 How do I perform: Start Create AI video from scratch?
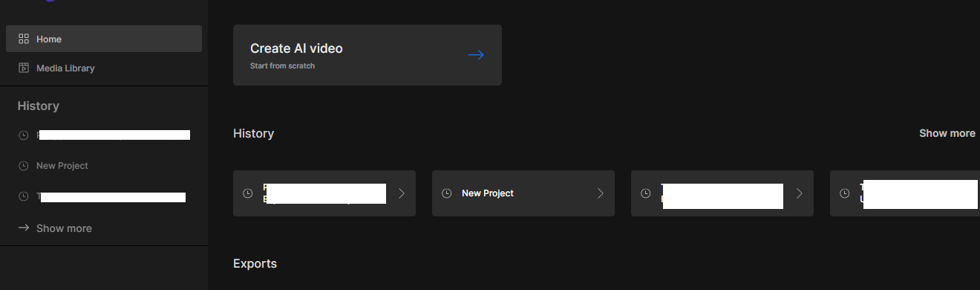pyautogui.click(x=367, y=55)
